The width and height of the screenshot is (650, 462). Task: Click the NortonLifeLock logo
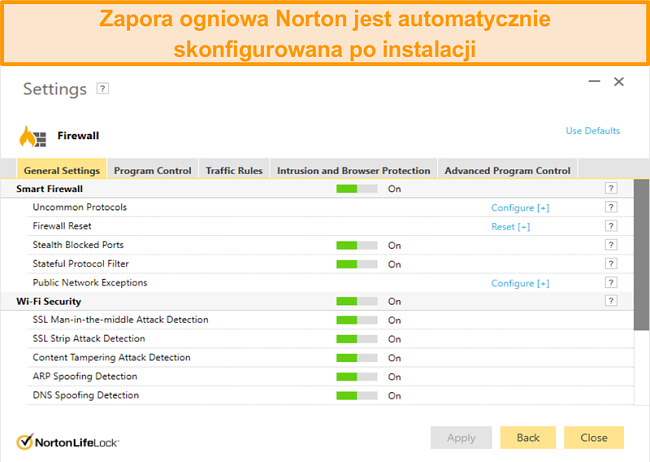coord(68,442)
